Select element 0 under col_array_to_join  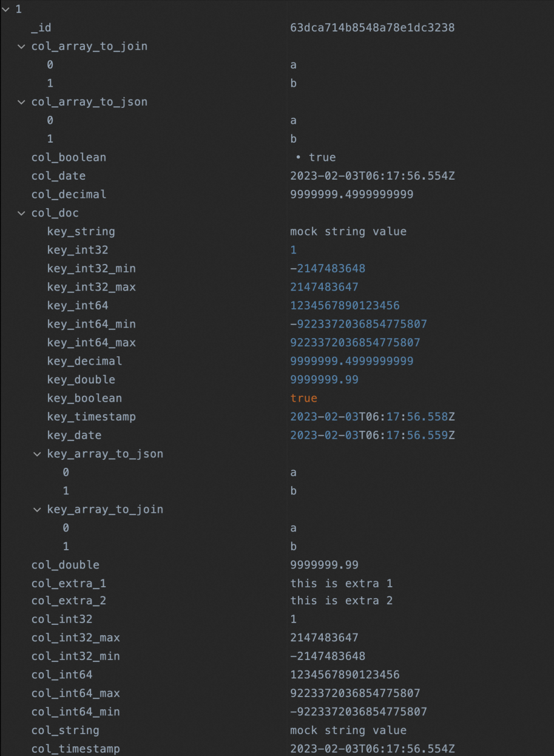click(50, 64)
